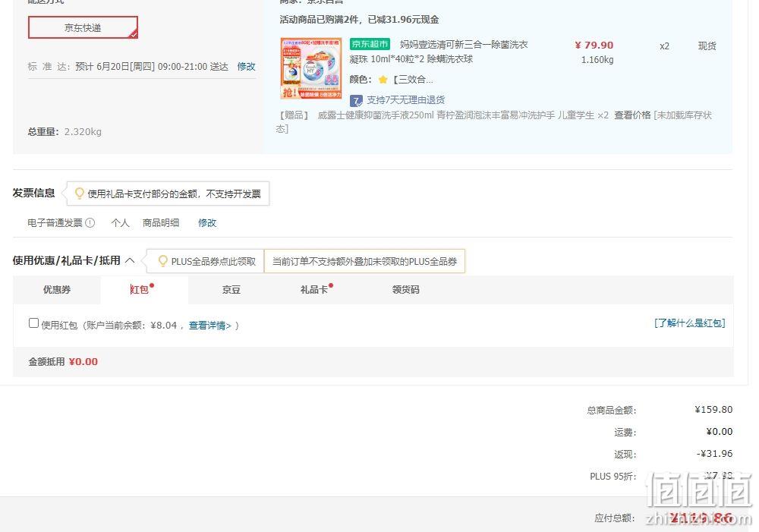Click 修改 next to the delivery time
Viewport: 759px width, 532px height.
(246, 67)
